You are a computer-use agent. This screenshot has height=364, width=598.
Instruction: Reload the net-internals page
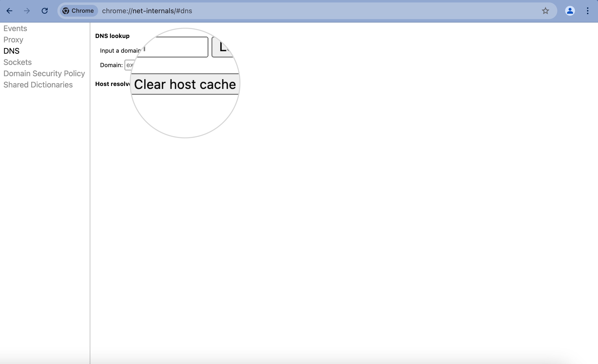(x=45, y=11)
